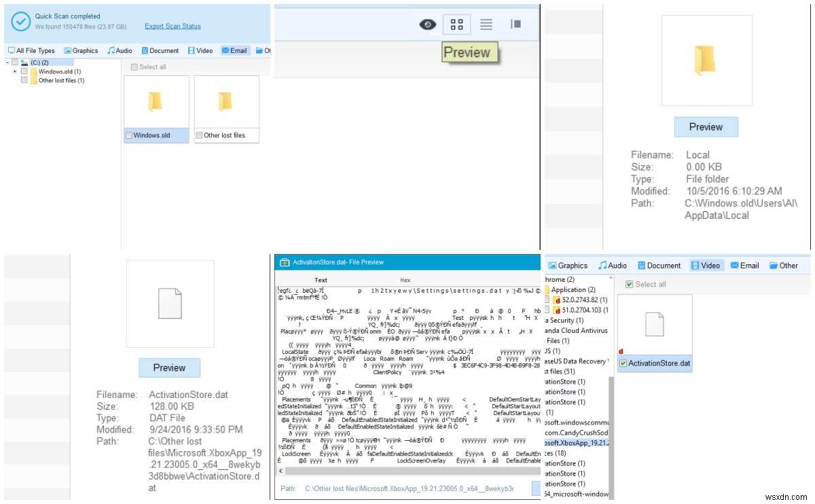This screenshot has width=815, height=504.
Task: Click the eye Preview icon on the toolbar
Action: [427, 23]
